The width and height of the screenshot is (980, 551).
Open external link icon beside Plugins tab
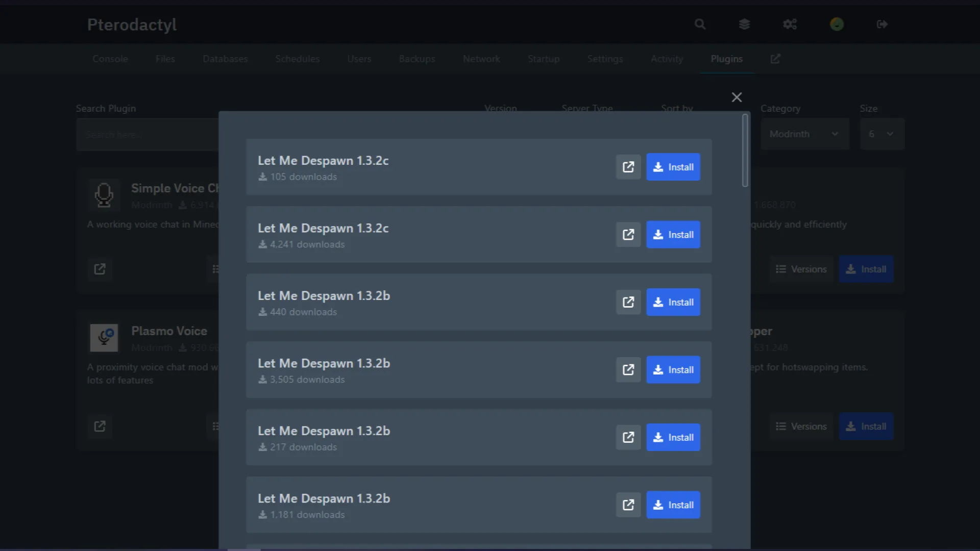775,59
